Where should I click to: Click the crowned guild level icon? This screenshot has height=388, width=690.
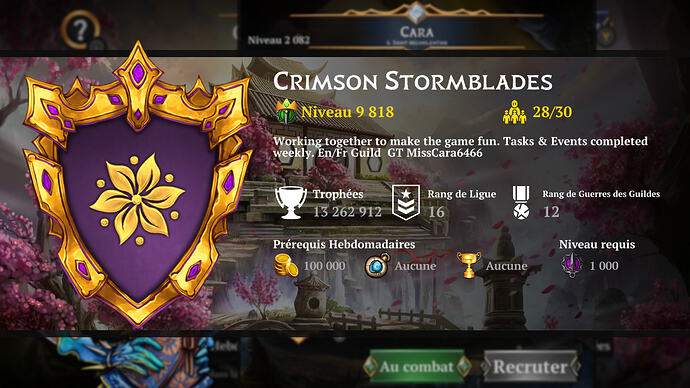[286, 111]
